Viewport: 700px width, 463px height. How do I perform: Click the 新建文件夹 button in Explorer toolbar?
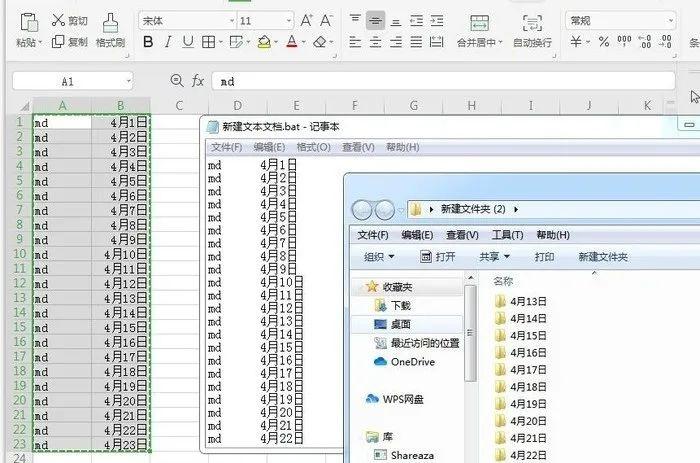click(603, 257)
